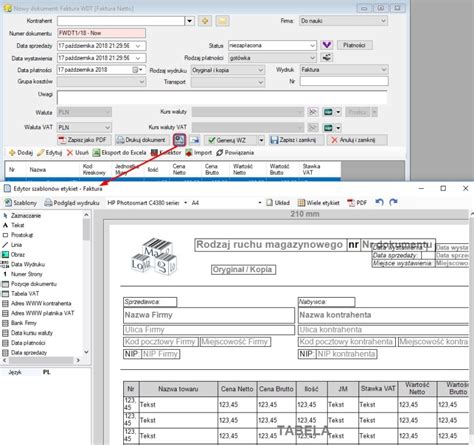This screenshot has width=474, height=445.
Task: Select Bank Firmy field item
Action: (19, 323)
